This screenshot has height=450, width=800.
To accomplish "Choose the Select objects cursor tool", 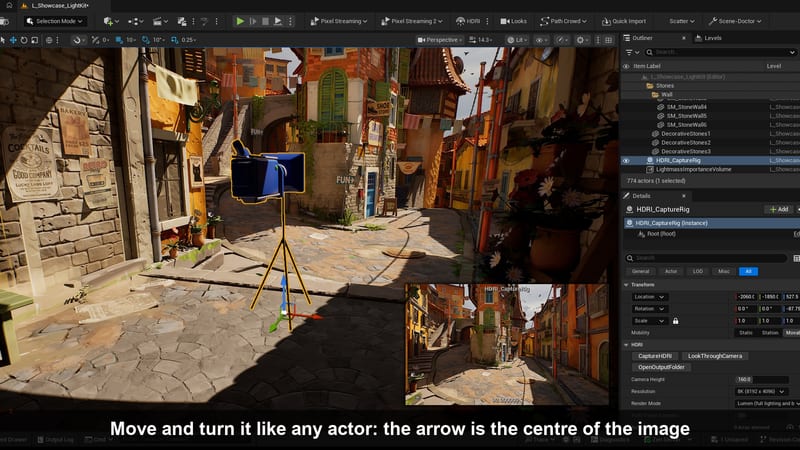I will click(x=3, y=40).
